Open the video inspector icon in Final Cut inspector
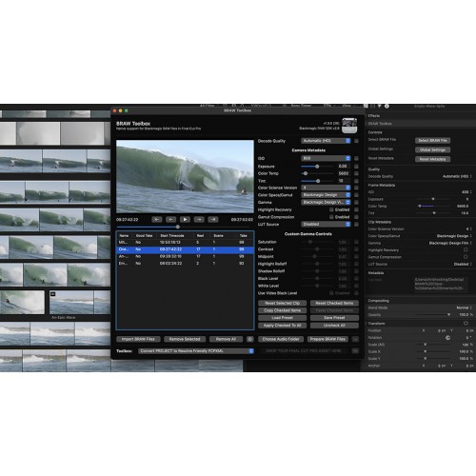This screenshot has width=476, height=476. [x=366, y=107]
